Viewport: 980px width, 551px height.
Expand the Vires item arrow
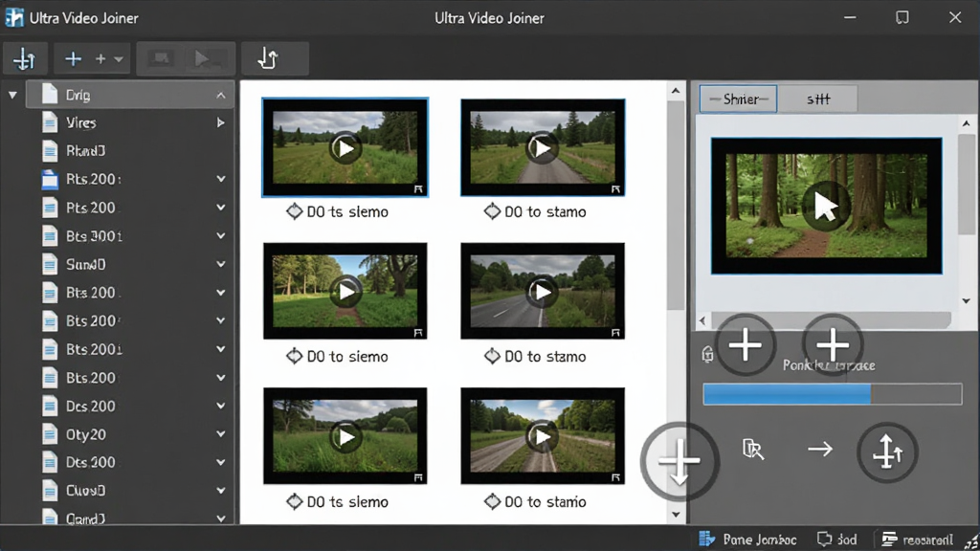pos(221,123)
